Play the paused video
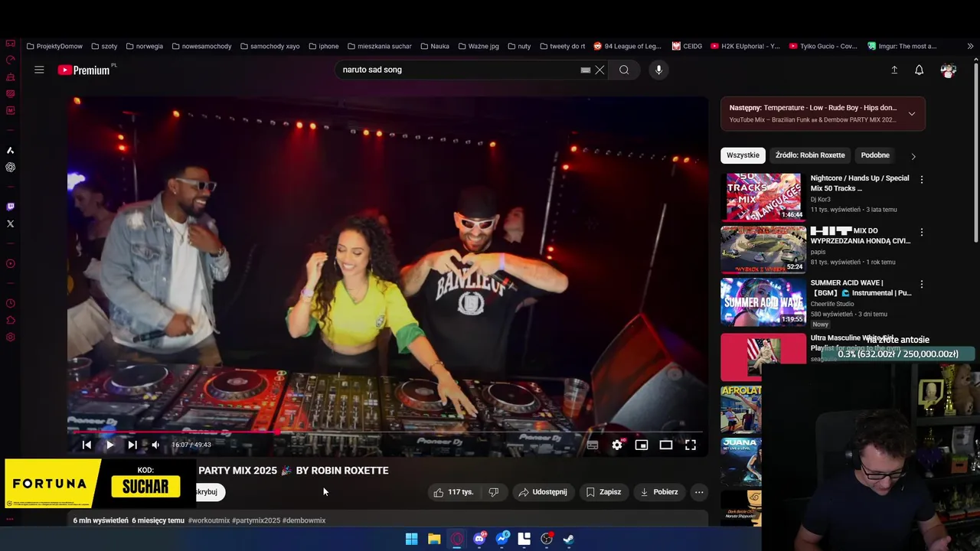Screen dimensions: 980x551 [109, 445]
